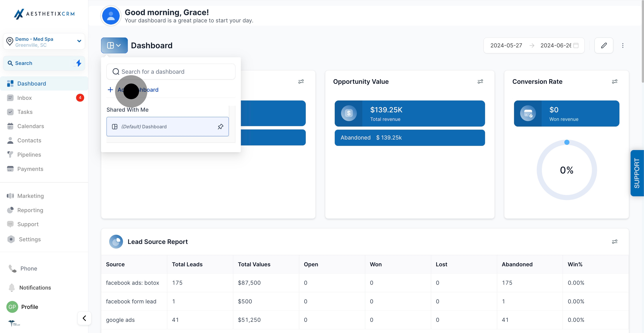Pin the (Default) Dashboard
The height and width of the screenshot is (333, 644).
[221, 127]
